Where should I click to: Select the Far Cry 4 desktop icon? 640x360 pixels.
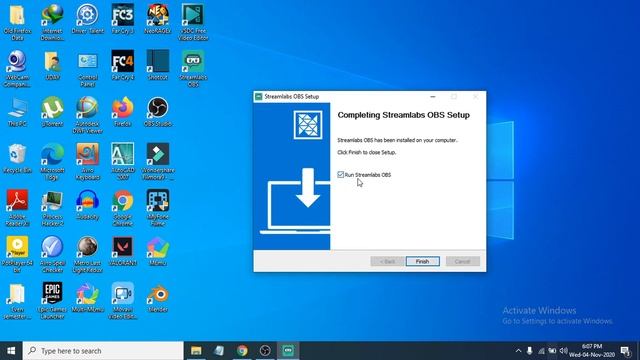(122, 65)
